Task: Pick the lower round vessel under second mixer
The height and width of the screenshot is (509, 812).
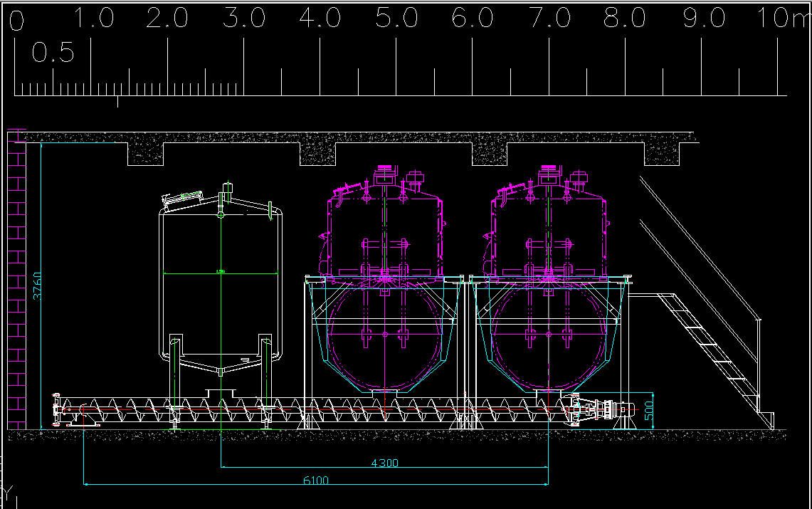Action: point(549,335)
